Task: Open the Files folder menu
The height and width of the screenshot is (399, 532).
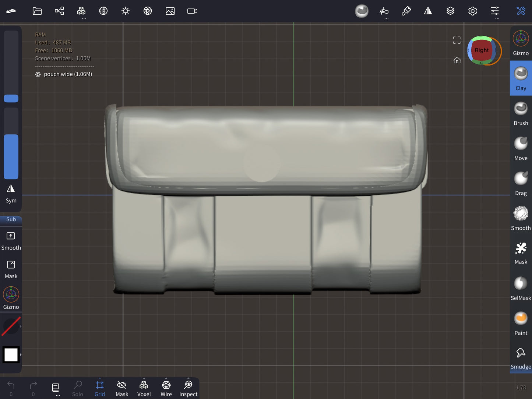Action: (37, 11)
